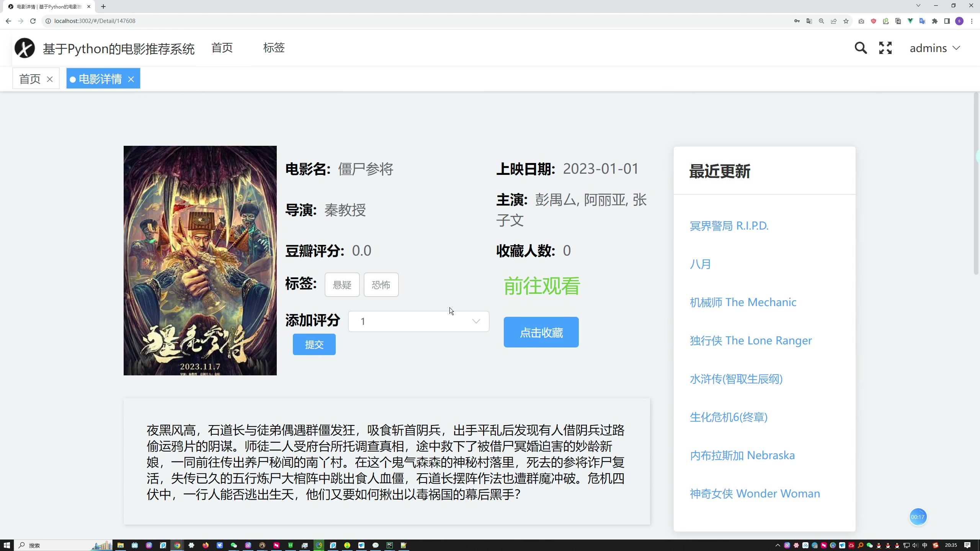Image resolution: width=980 pixels, height=551 pixels.
Task: Open 机械师 The Mechanic link
Action: [x=743, y=302]
